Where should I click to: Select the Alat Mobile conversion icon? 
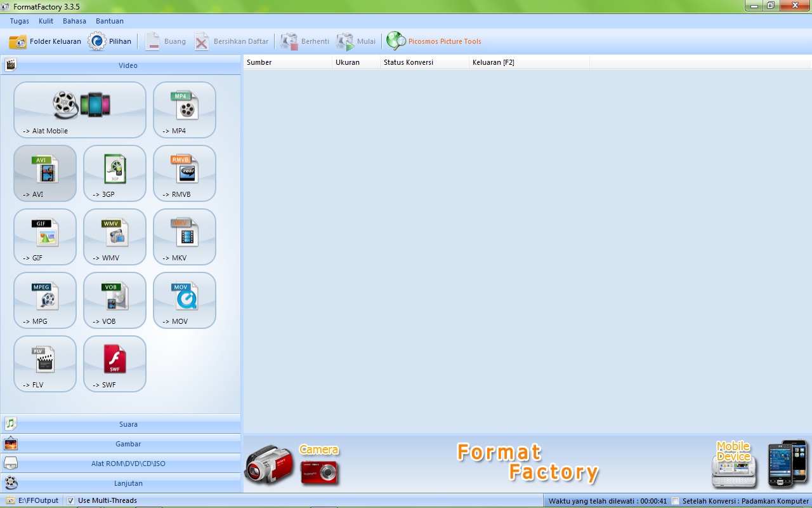(80, 110)
